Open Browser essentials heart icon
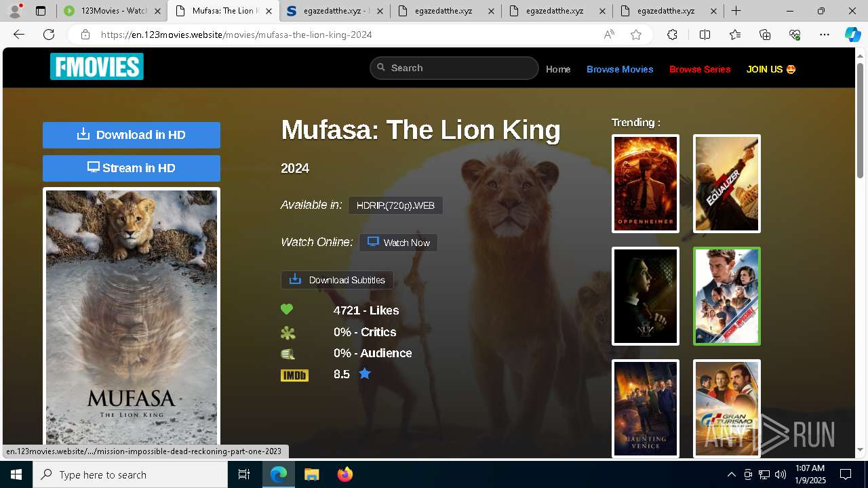 point(795,35)
